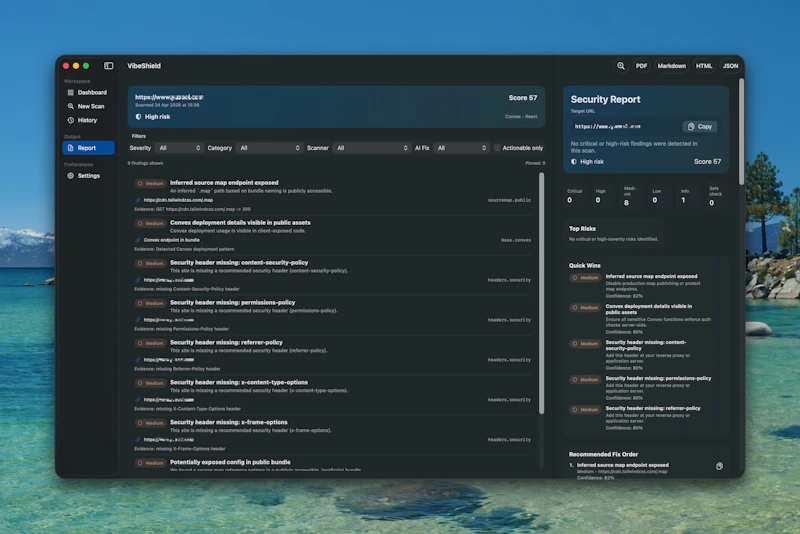800x534 pixels.
Task: Click Medium badge of Convex deployment finding
Action: (x=151, y=223)
